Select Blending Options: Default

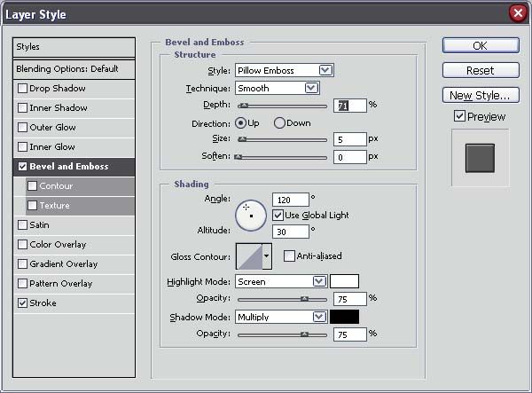tap(74, 69)
